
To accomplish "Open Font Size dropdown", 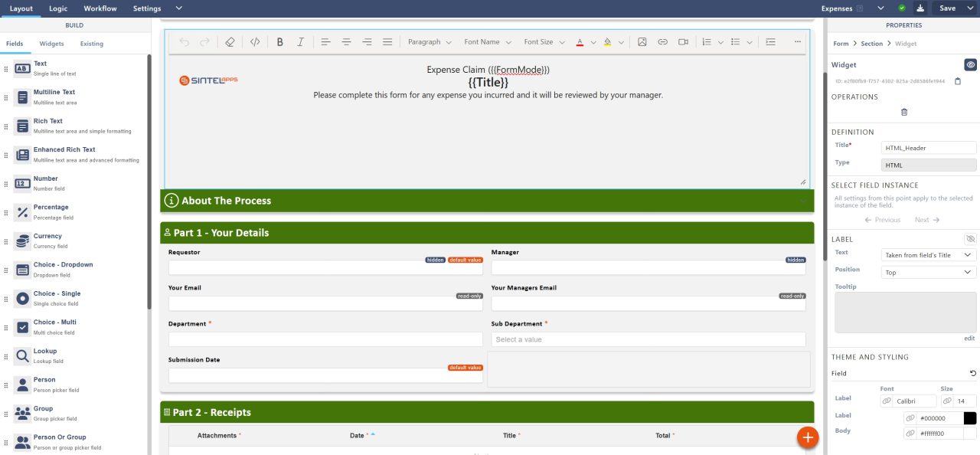I will coord(544,42).
